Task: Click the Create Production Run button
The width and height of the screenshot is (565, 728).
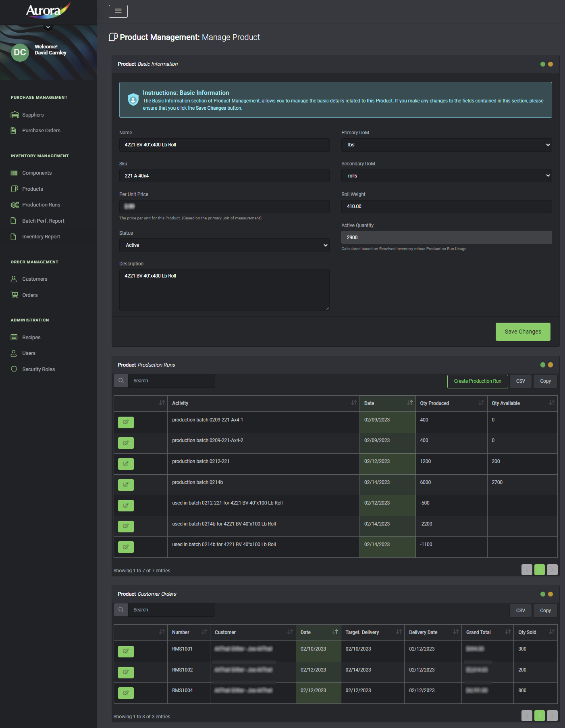Action: coord(477,381)
